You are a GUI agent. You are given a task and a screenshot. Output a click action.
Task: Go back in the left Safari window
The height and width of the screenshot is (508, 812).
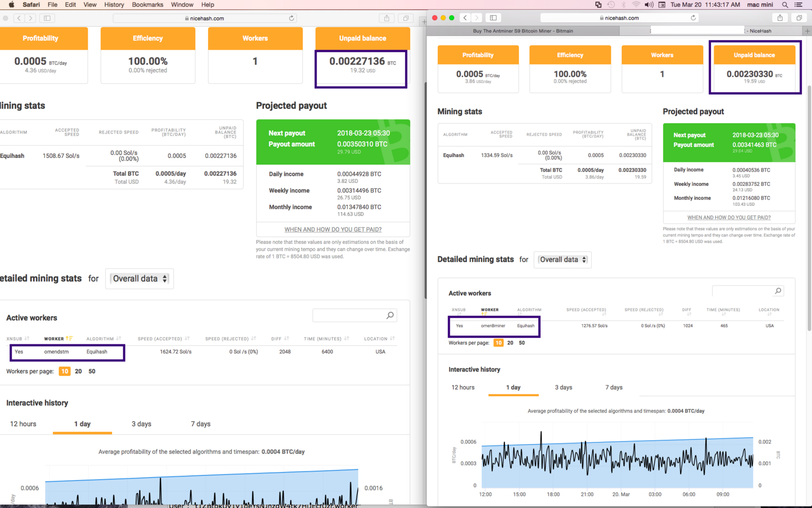(x=19, y=18)
